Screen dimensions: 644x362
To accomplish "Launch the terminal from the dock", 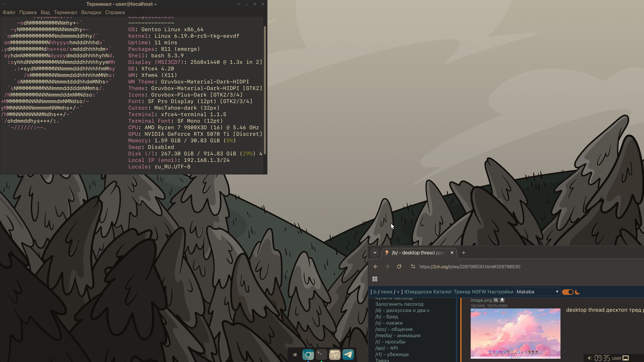I will [321, 355].
